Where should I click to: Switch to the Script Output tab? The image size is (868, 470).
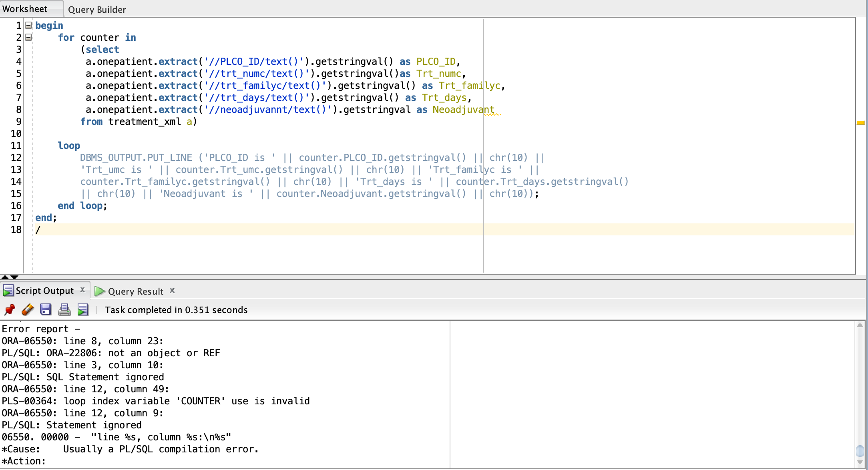click(x=44, y=291)
